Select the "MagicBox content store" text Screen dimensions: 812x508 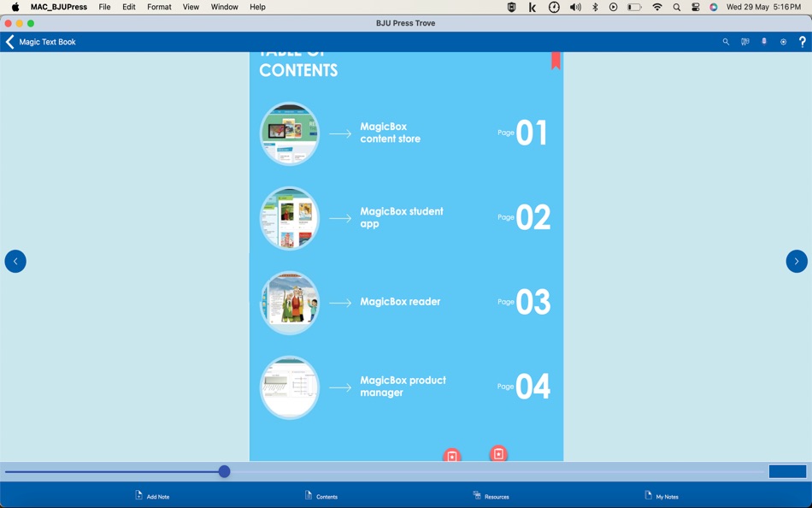(x=390, y=133)
